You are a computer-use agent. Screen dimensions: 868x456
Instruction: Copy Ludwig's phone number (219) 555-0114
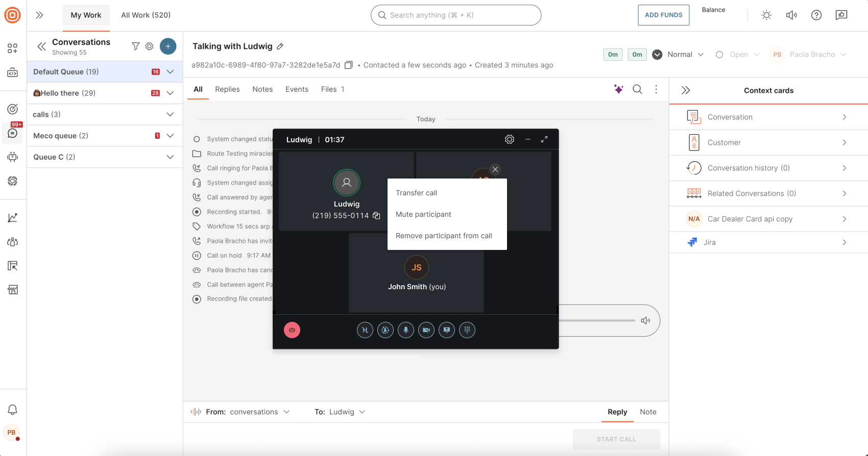tap(376, 216)
